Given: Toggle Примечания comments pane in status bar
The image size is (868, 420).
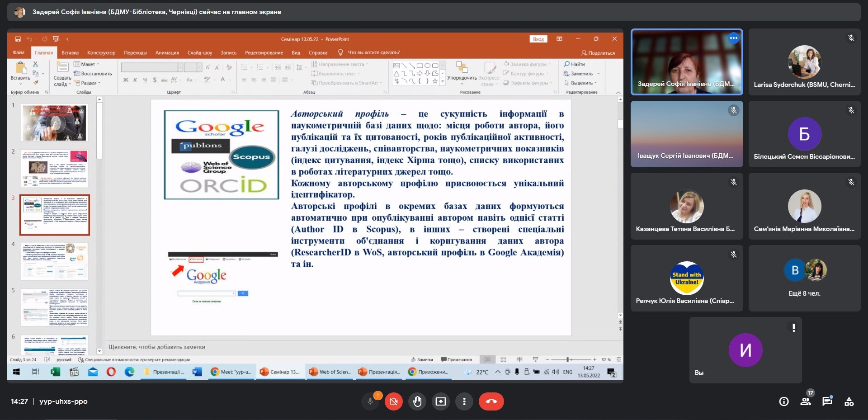Looking at the screenshot, I should click(457, 360).
